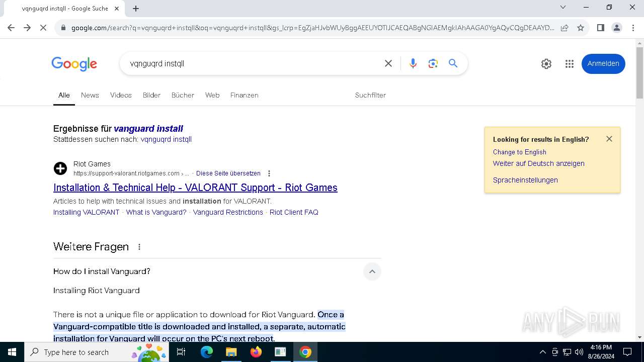Open the network icon in tray

[567, 352]
